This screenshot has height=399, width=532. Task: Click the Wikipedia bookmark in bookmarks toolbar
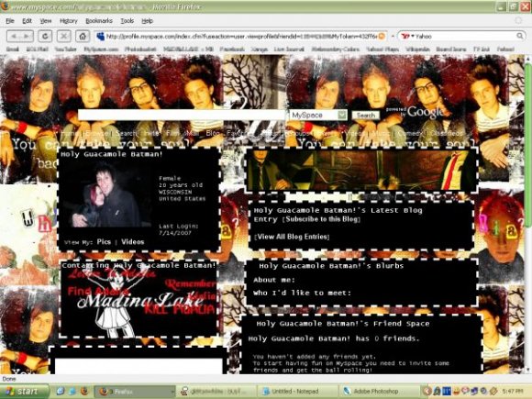click(x=417, y=50)
